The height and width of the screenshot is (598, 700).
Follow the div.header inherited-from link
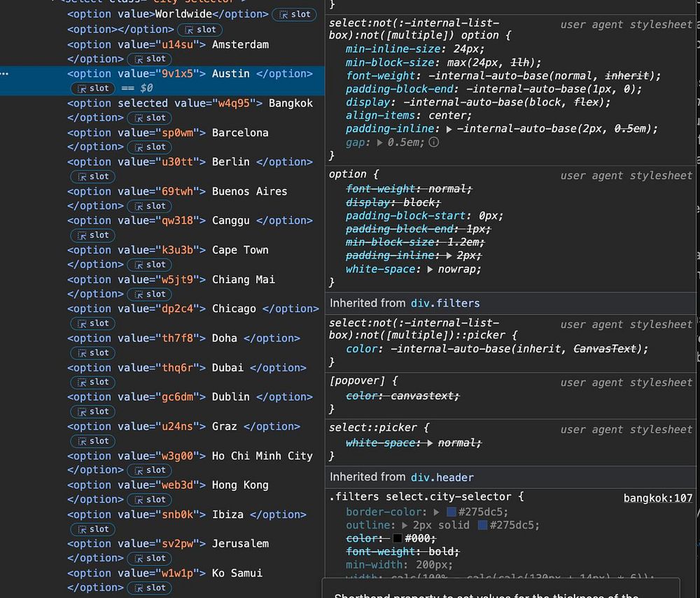(x=442, y=477)
